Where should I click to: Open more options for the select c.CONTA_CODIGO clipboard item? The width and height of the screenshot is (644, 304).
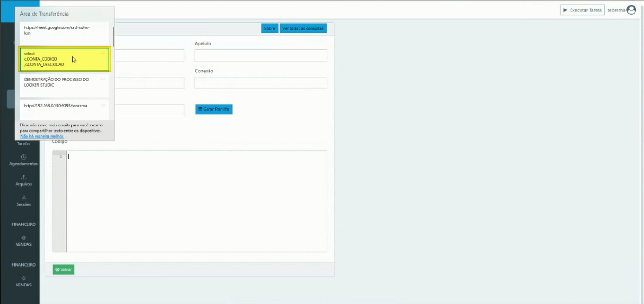tap(102, 53)
